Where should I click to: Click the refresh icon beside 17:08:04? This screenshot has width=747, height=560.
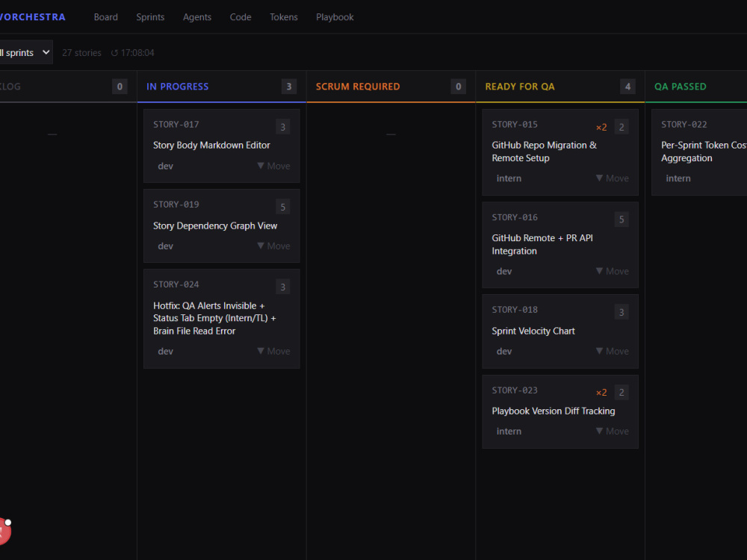(x=114, y=53)
